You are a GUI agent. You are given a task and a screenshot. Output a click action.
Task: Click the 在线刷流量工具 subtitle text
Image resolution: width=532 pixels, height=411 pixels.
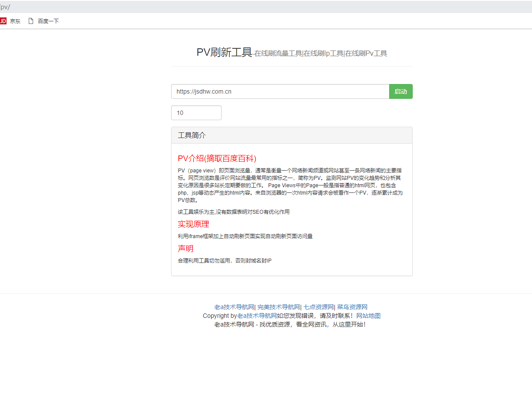point(278,54)
